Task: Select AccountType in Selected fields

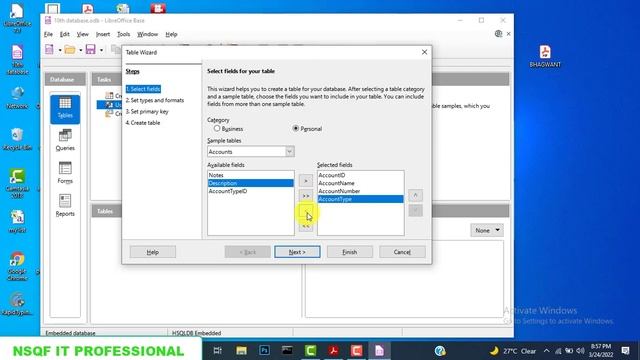Action: tap(360, 199)
